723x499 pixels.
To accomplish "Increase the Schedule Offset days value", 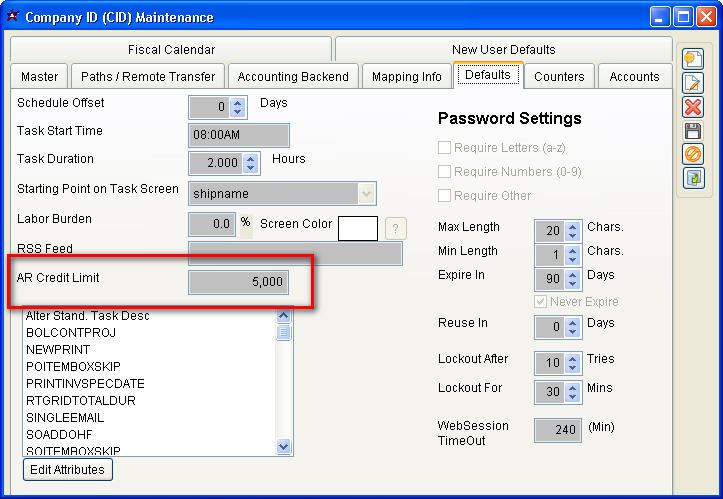I will click(238, 102).
